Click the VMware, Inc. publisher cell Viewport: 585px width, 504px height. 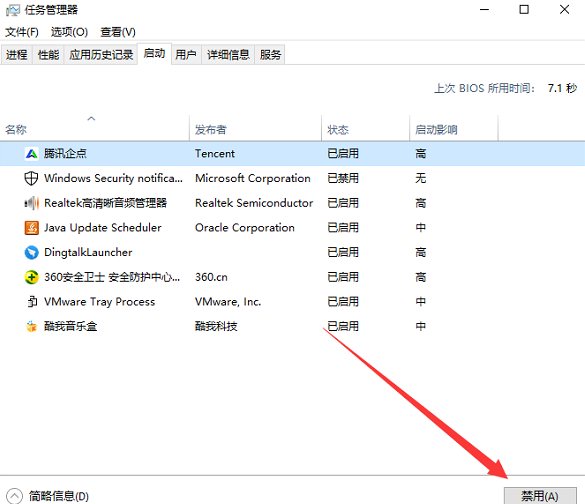point(228,301)
